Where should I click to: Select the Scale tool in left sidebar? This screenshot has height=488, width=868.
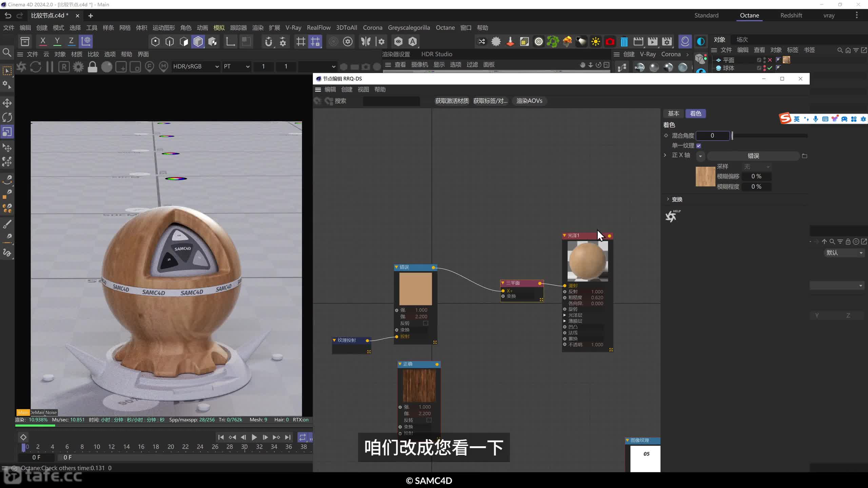[x=7, y=132]
